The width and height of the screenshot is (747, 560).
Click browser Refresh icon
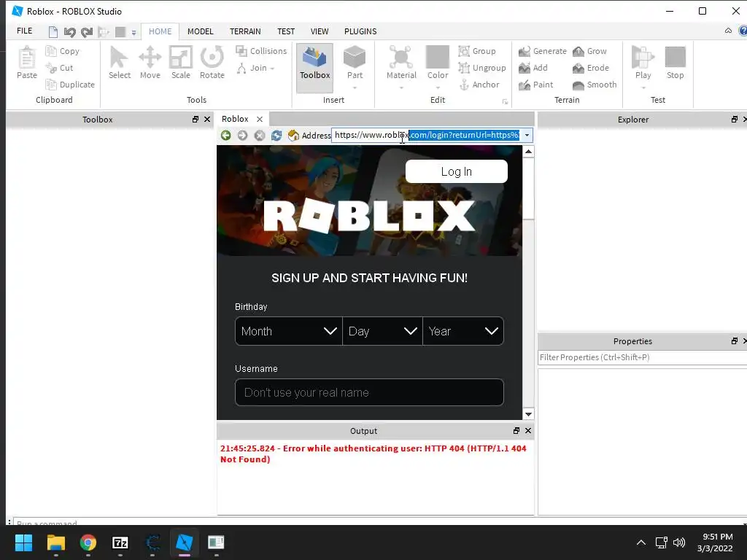tap(276, 135)
